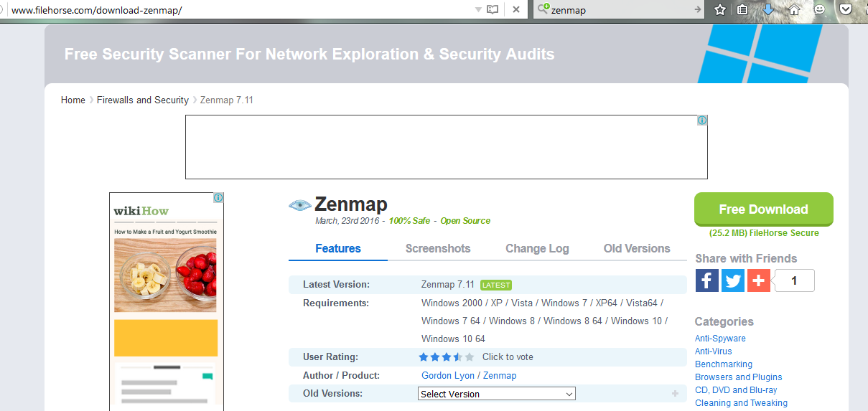Open more sharing options plus icon
868x411 pixels.
tap(759, 280)
